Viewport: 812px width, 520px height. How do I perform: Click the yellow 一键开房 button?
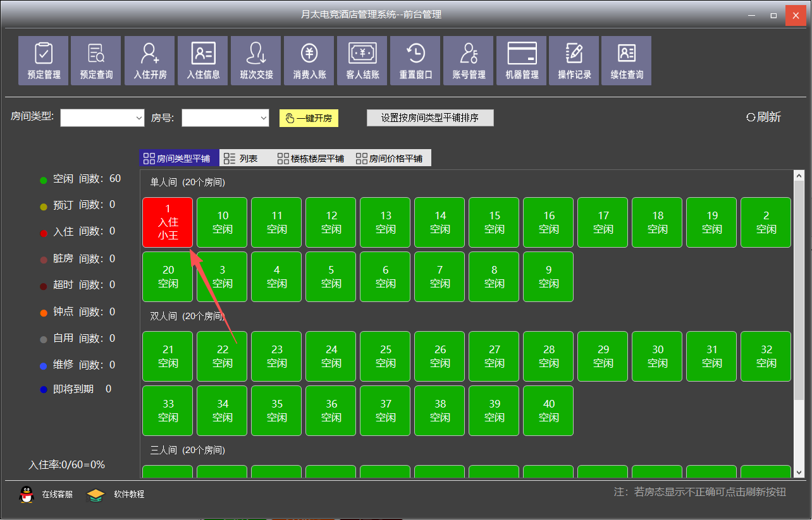[309, 118]
